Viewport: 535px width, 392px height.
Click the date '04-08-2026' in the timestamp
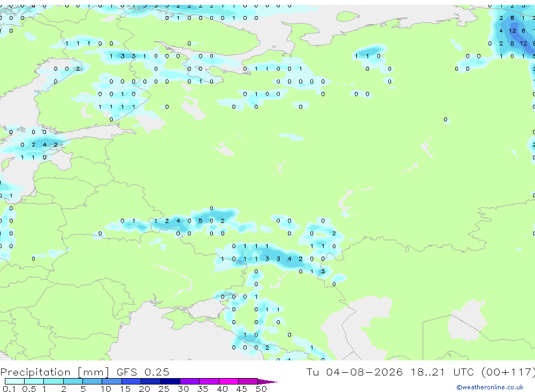coord(364,372)
